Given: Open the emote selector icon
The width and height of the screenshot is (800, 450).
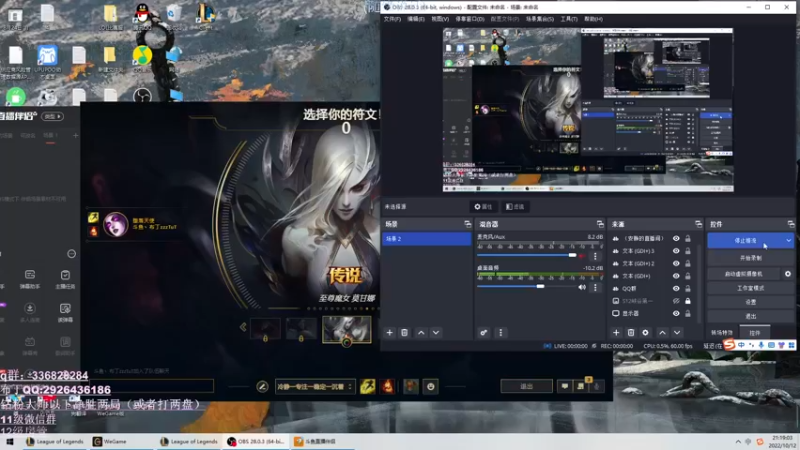Looking at the screenshot, I should click(x=431, y=386).
